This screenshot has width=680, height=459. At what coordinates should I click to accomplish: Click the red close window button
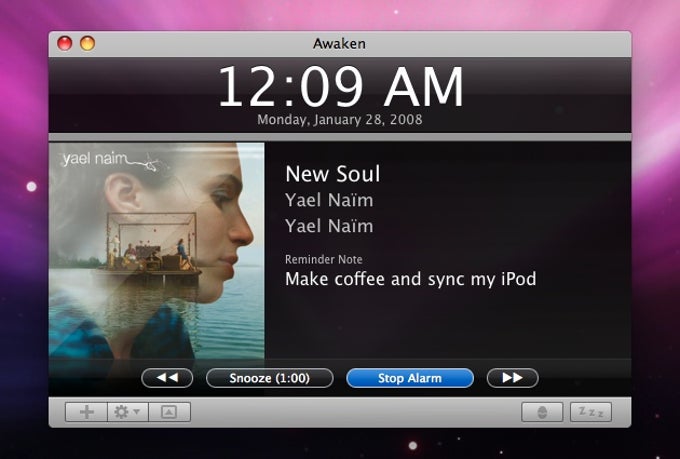point(65,43)
